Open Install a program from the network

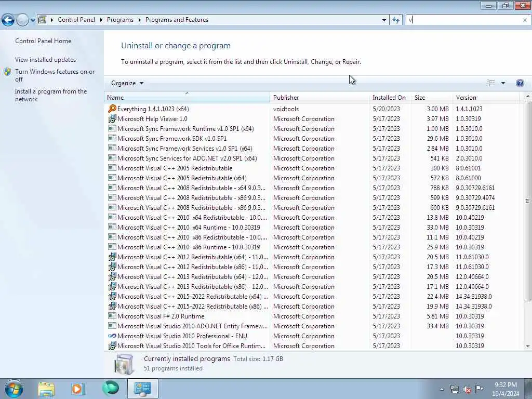pyautogui.click(x=51, y=95)
